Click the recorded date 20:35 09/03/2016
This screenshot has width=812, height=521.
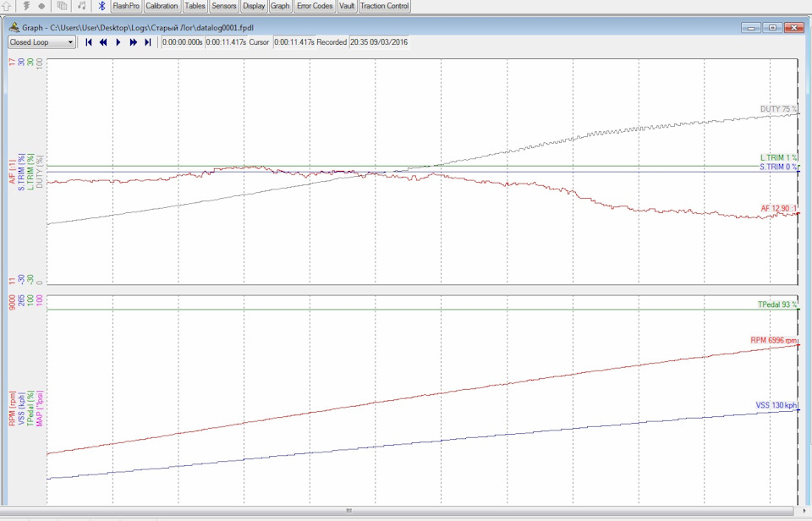379,42
